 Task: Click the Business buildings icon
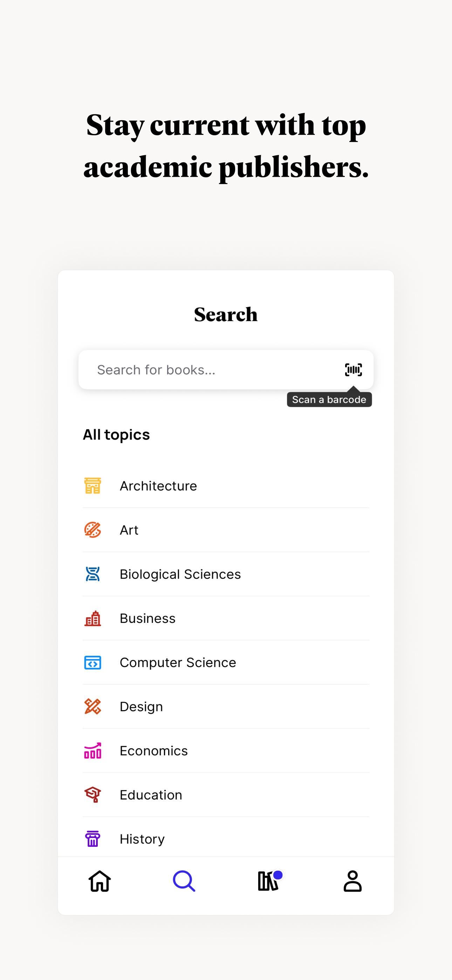point(93,618)
